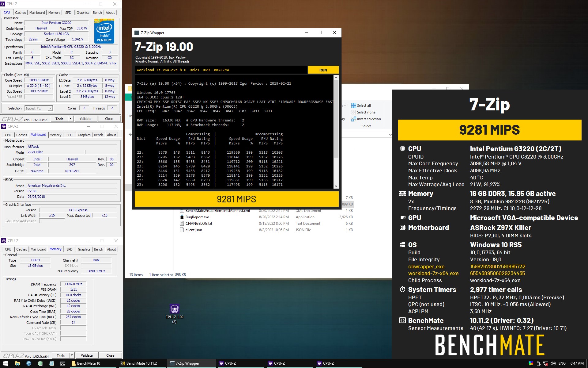This screenshot has width=588, height=368.
Task: Open the second blue notepad taskbar icon
Action: 51,363
